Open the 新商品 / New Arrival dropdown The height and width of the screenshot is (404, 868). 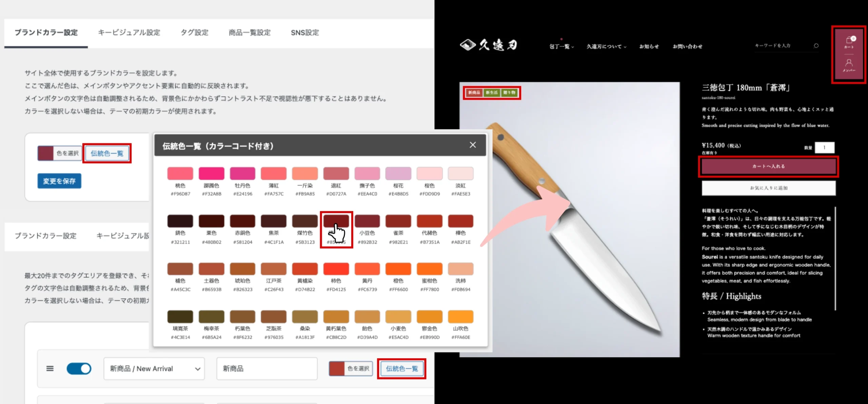click(x=154, y=368)
